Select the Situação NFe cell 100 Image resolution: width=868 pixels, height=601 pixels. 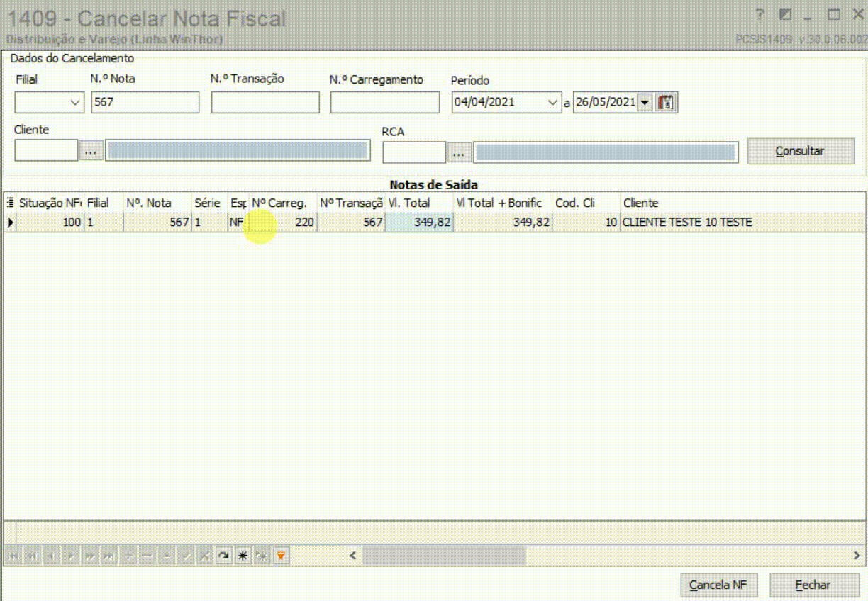[x=50, y=223]
